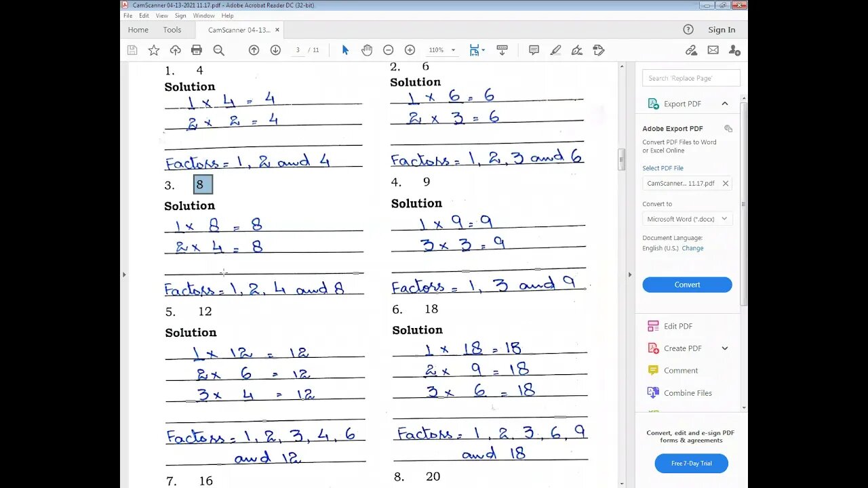Image resolution: width=868 pixels, height=488 pixels.
Task: Click the page number input field
Action: [x=298, y=50]
